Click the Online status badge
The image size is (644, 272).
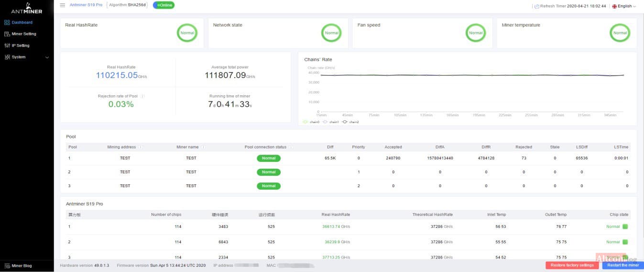(x=164, y=5)
